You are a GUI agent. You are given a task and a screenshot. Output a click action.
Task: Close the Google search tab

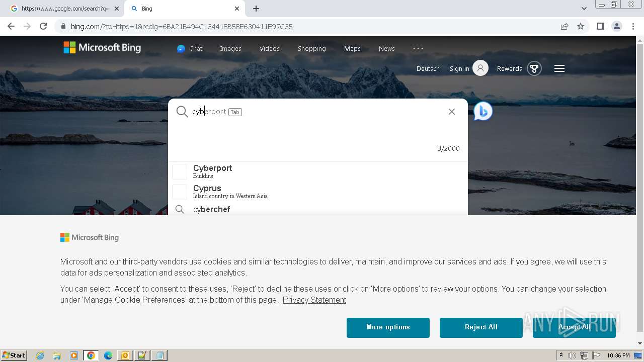[x=117, y=9]
